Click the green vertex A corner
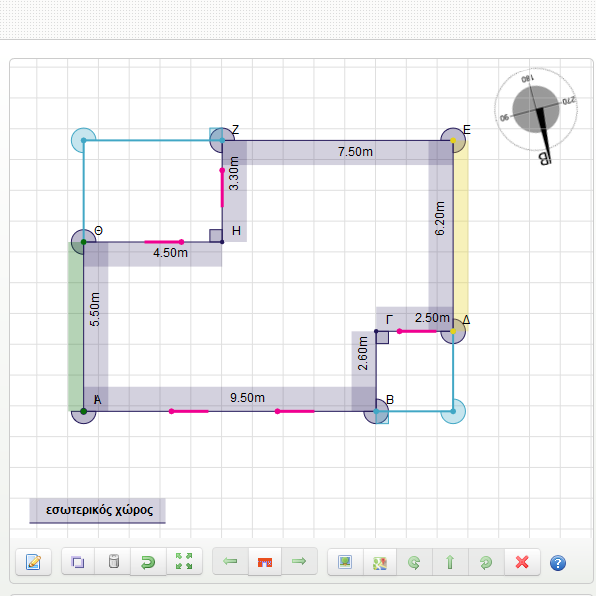Screen dimensions: 596x596 84,411
